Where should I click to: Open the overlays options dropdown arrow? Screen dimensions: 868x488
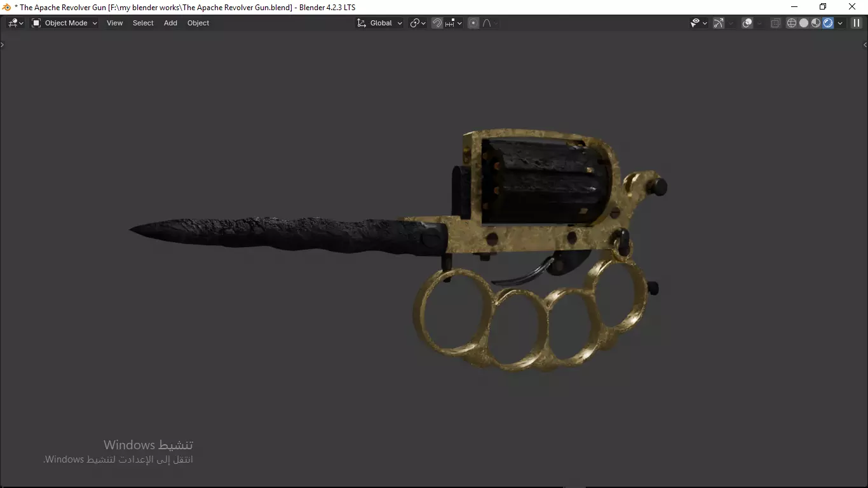(x=759, y=23)
